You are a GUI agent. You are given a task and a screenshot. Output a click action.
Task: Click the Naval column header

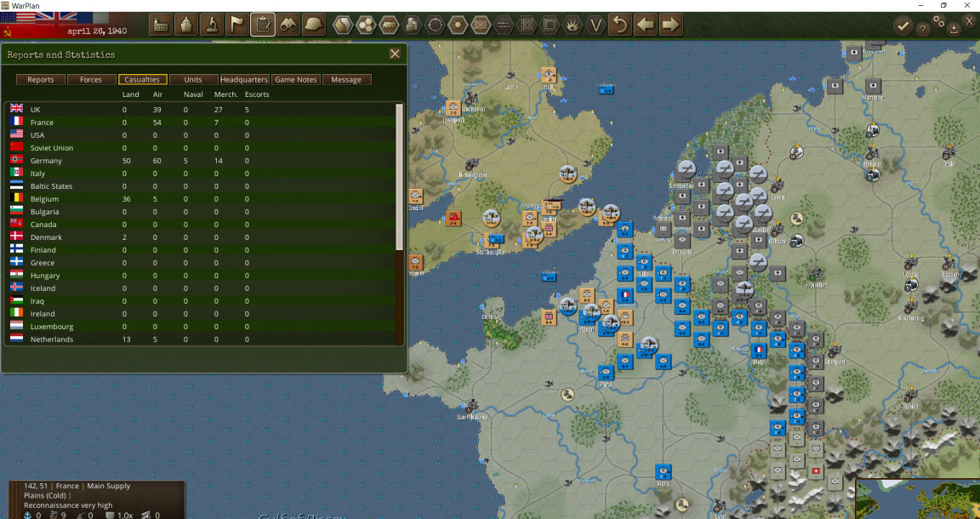[193, 94]
